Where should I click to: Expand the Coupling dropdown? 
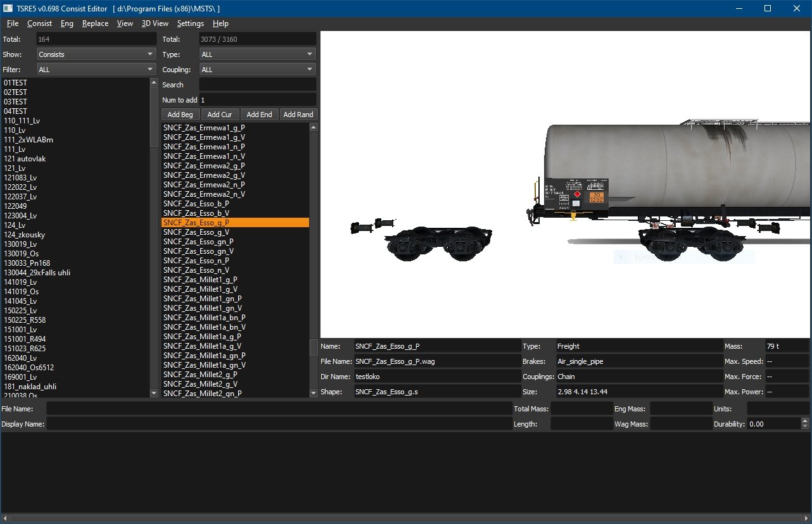coord(257,70)
